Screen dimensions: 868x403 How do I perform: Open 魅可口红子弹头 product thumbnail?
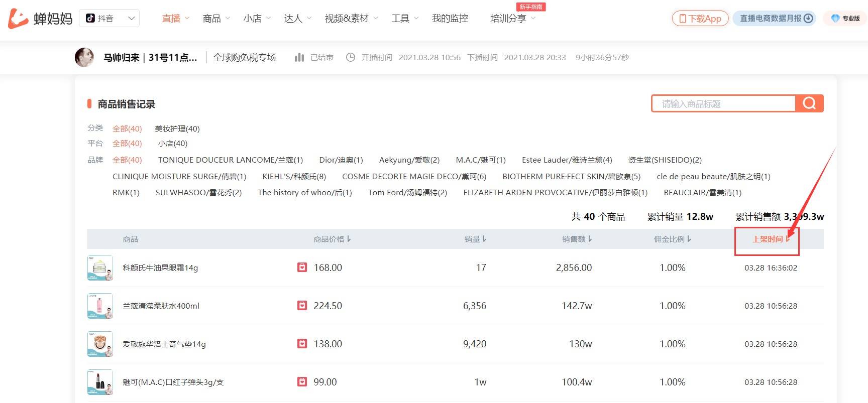[100, 382]
